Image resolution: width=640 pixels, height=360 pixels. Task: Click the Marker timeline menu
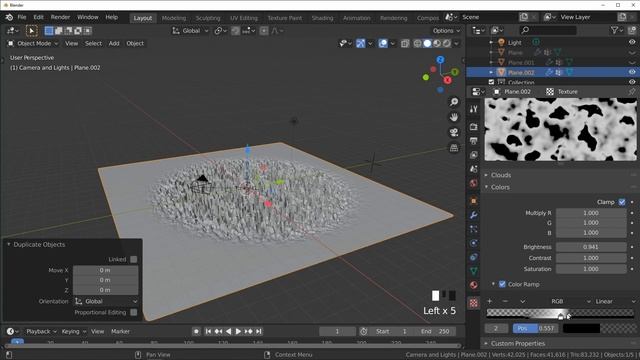(x=120, y=331)
